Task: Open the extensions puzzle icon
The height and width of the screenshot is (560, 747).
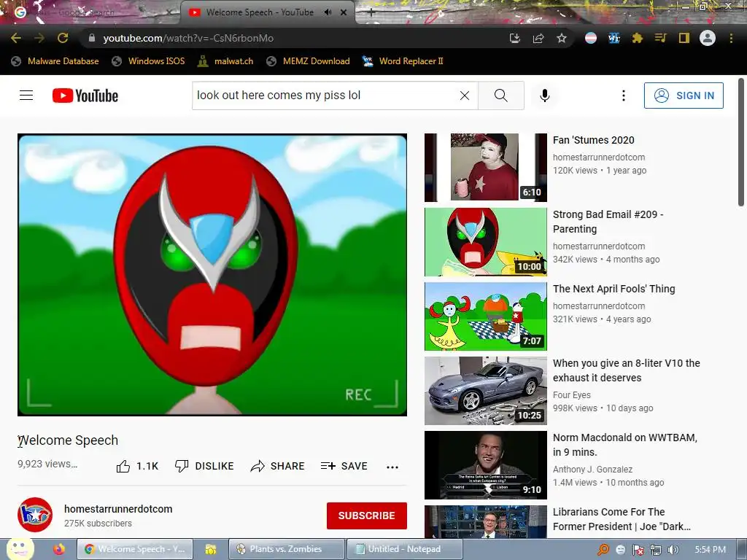Action: pos(638,38)
